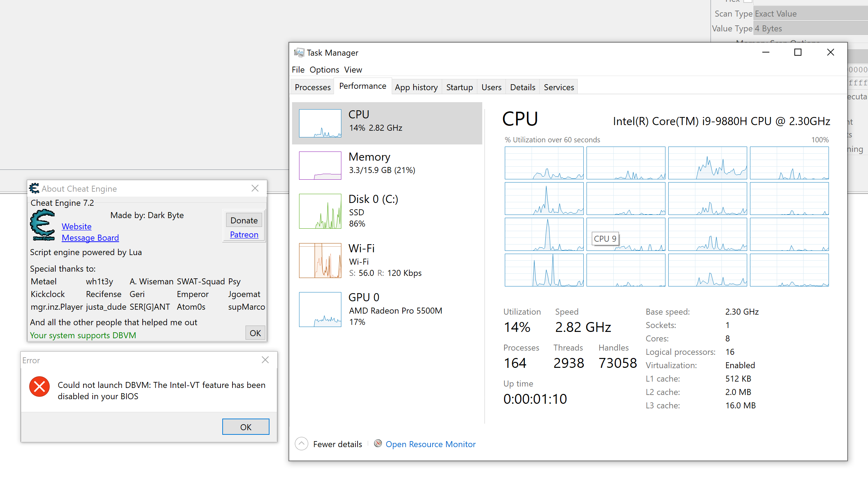868x482 pixels.
Task: Click the red error icon in Error dialog
Action: tap(39, 387)
